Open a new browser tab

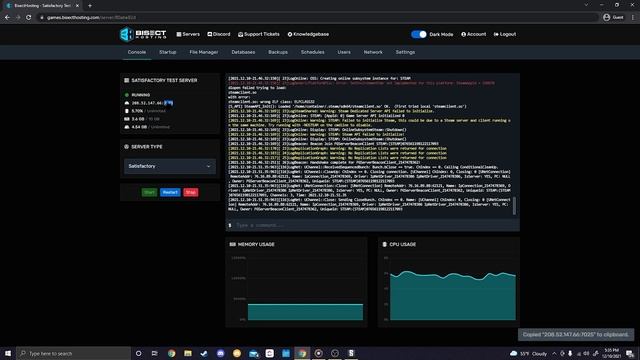tap(90, 6)
